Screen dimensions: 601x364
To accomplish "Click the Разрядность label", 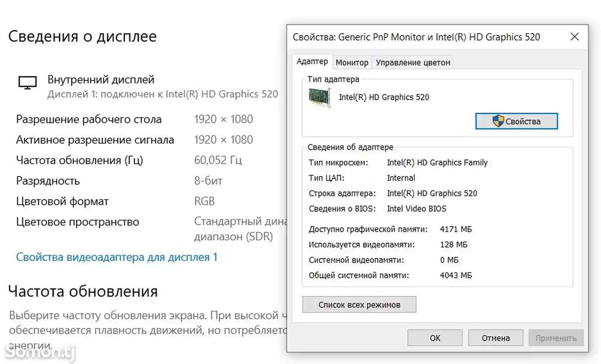I will tap(48, 181).
